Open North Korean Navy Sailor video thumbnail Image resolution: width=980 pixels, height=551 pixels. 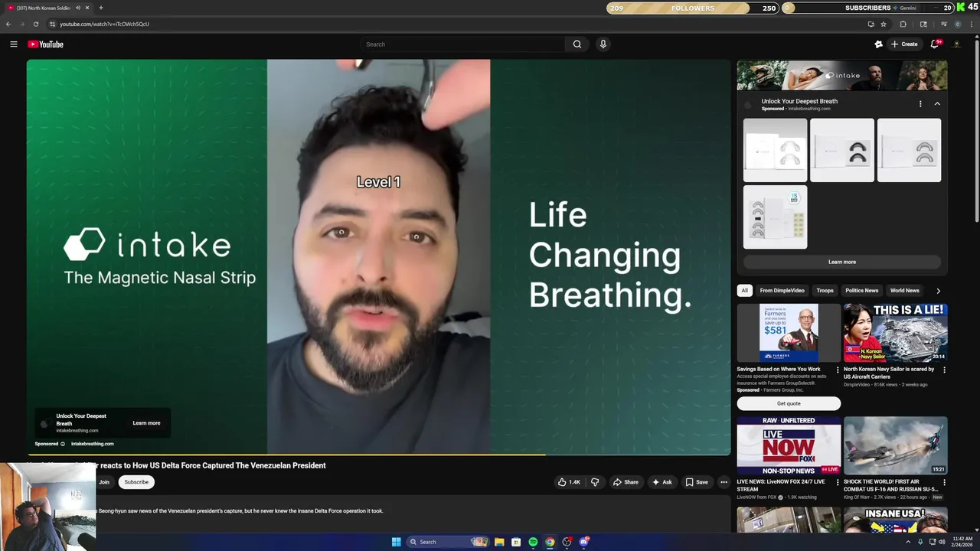(895, 333)
